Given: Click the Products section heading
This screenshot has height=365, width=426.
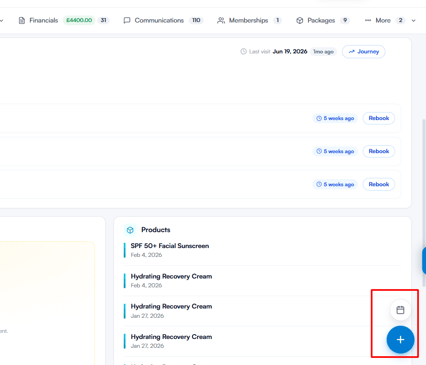Looking at the screenshot, I should pyautogui.click(x=156, y=230).
